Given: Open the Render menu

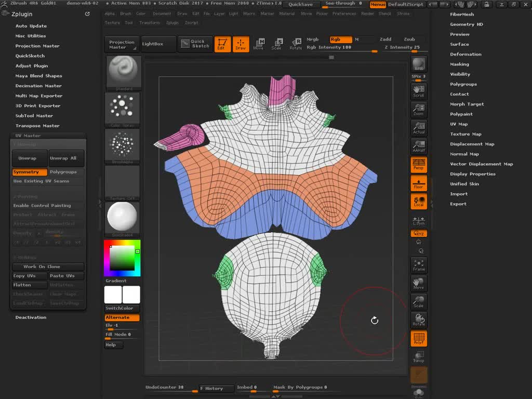Looking at the screenshot, I should tap(367, 14).
